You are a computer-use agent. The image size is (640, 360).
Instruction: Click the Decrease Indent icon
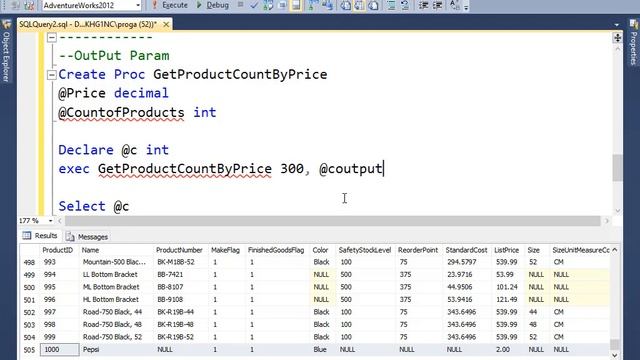point(423,5)
